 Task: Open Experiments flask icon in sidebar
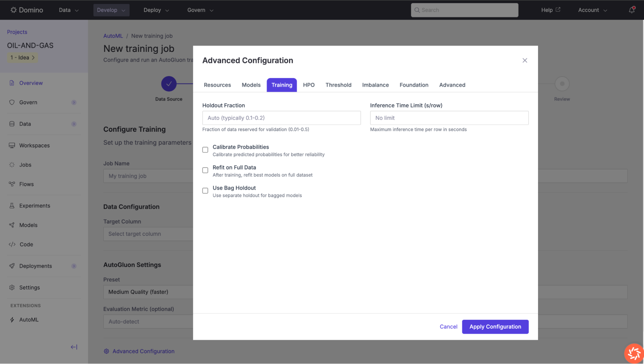click(12, 206)
